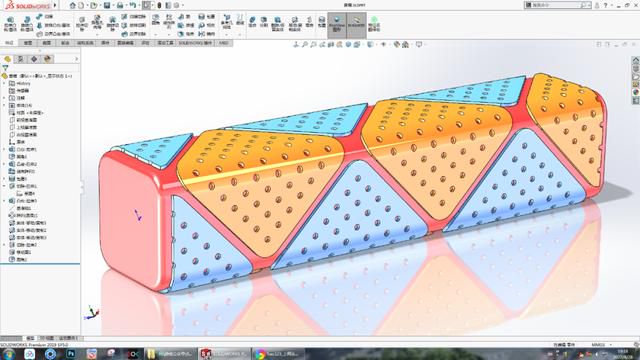Click the Rebuild traffic light icon
Viewport: 640px width, 360px height.
159,5
